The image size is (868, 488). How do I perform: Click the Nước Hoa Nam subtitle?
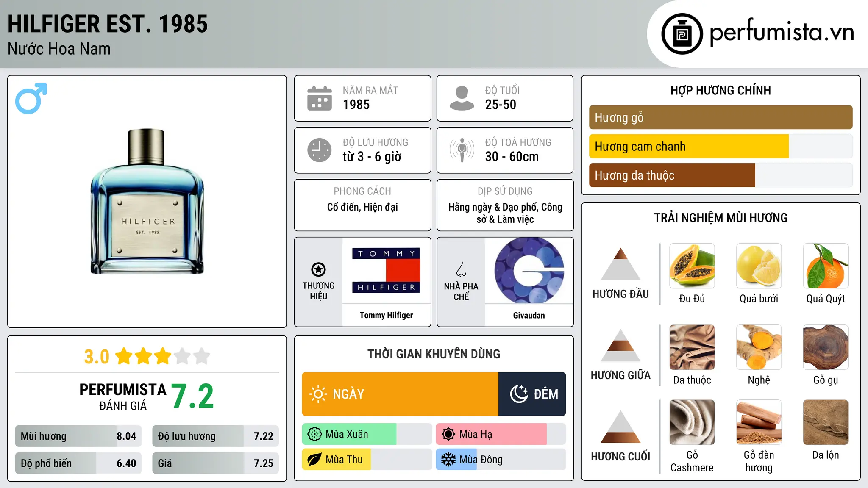click(x=59, y=49)
